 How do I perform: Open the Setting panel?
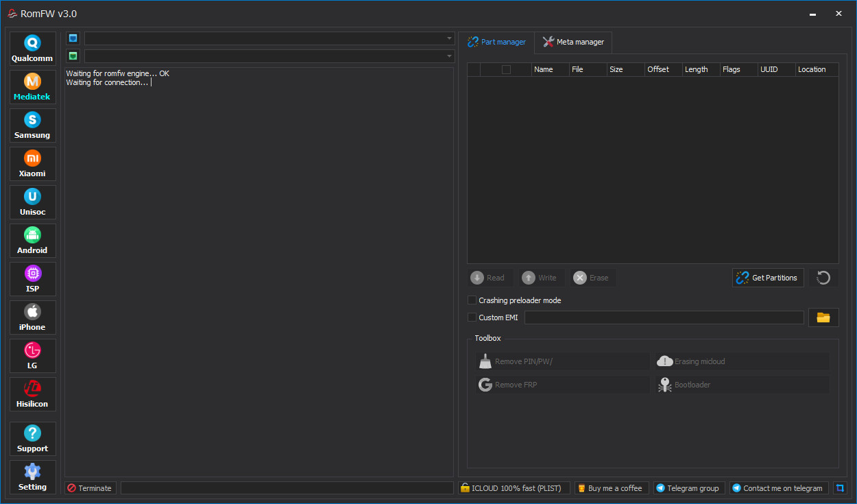(x=32, y=477)
